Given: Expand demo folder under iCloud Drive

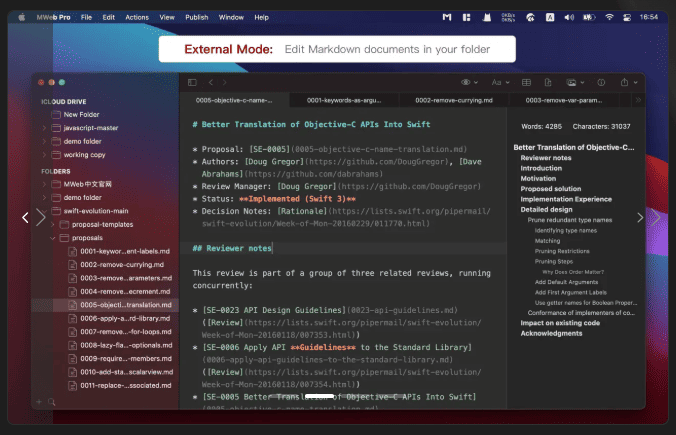Looking at the screenshot, I should pyautogui.click(x=44, y=141).
